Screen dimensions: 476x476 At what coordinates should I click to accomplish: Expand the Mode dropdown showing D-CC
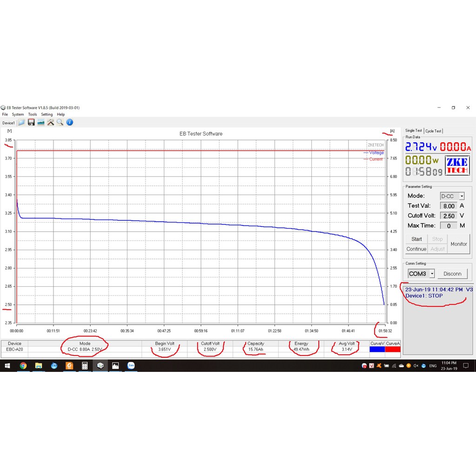[x=461, y=196]
